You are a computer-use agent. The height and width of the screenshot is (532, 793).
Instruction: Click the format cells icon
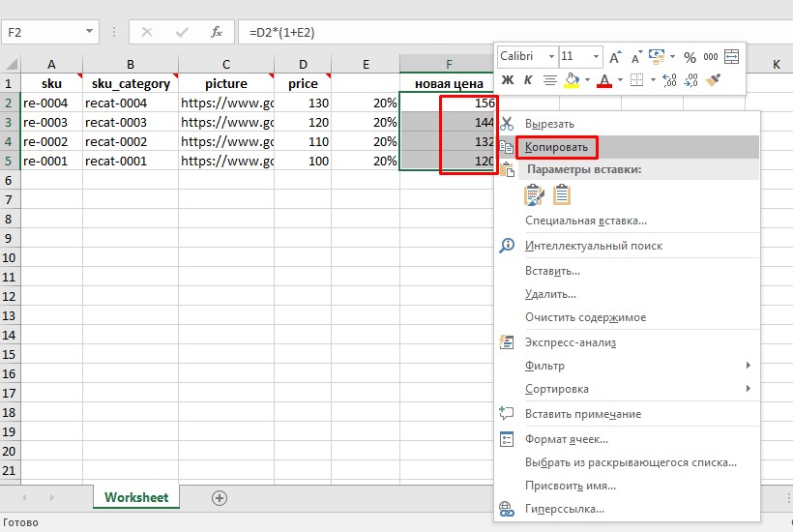[x=506, y=439]
